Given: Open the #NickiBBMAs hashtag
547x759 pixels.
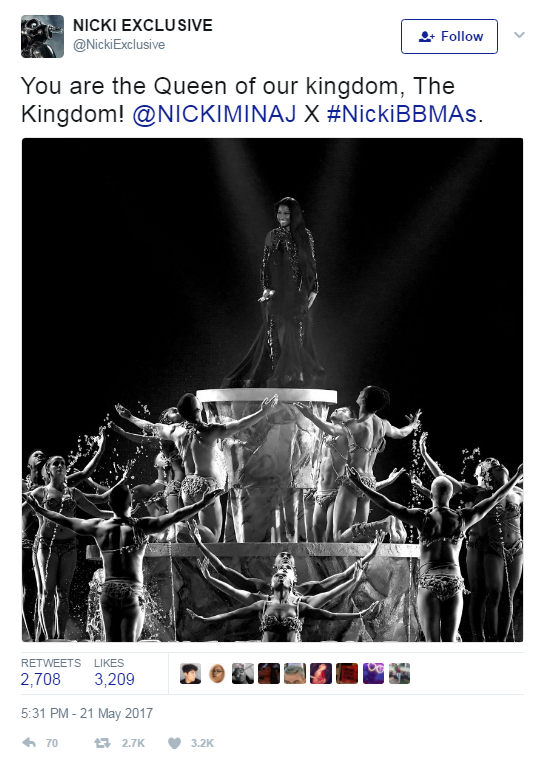Looking at the screenshot, I should pyautogui.click(x=402, y=114).
